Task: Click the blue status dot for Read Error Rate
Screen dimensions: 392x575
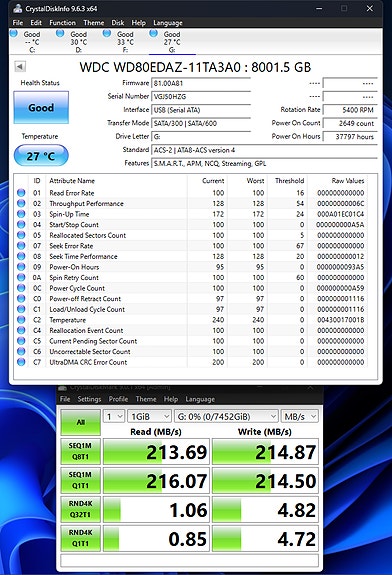Action: [21, 193]
